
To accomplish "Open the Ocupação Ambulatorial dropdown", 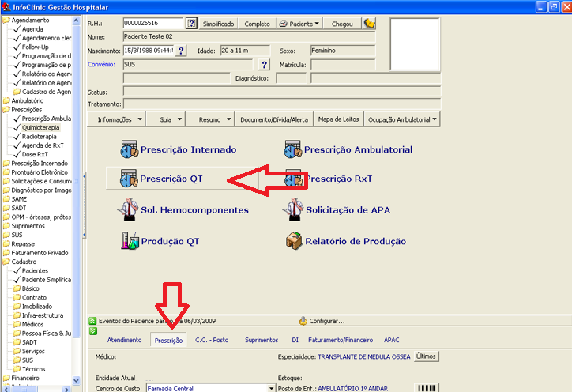I will click(402, 119).
